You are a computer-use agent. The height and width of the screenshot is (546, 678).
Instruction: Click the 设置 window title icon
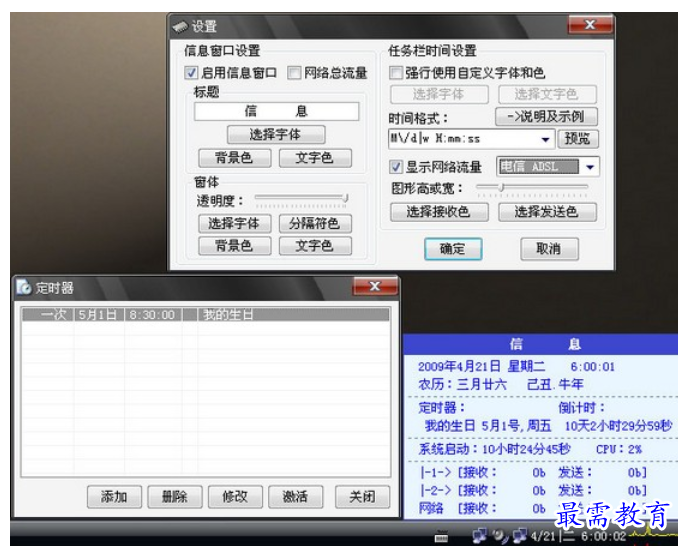[180, 27]
